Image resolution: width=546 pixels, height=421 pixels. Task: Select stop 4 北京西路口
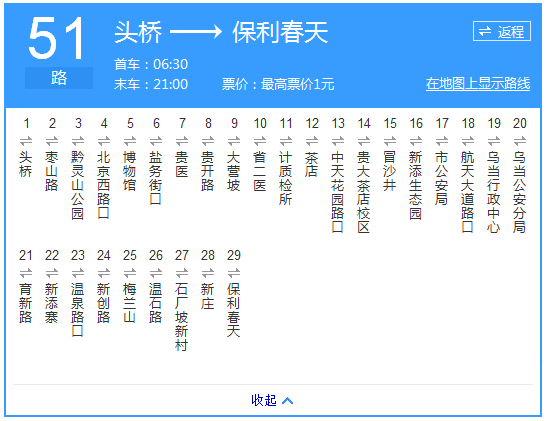click(x=104, y=185)
